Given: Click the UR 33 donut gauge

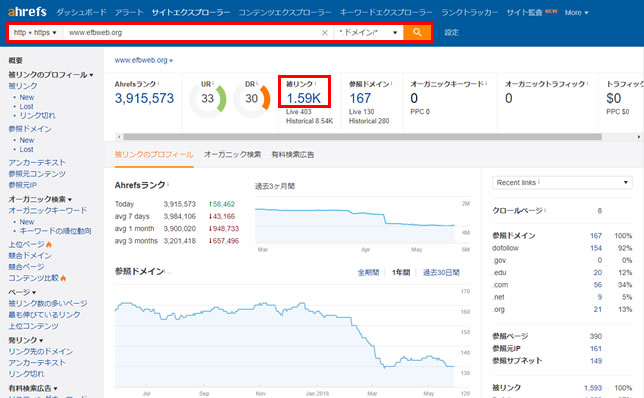Looking at the screenshot, I should point(208,99).
